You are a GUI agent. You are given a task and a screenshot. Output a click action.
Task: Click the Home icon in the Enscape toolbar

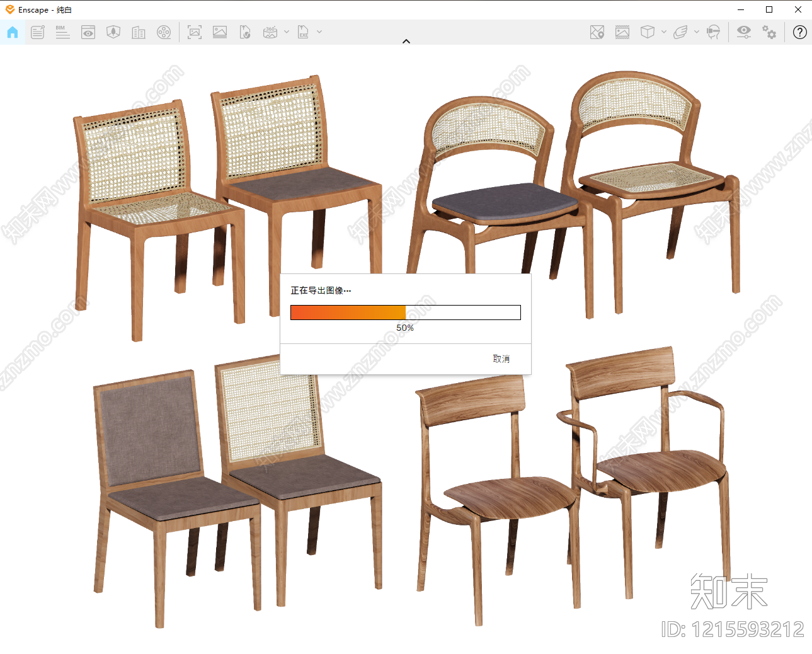pyautogui.click(x=13, y=32)
